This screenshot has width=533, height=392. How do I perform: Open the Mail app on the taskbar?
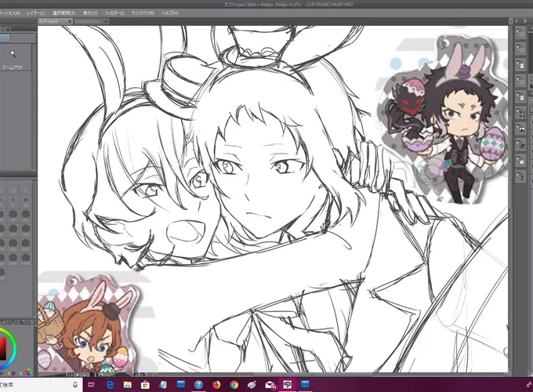point(270,385)
